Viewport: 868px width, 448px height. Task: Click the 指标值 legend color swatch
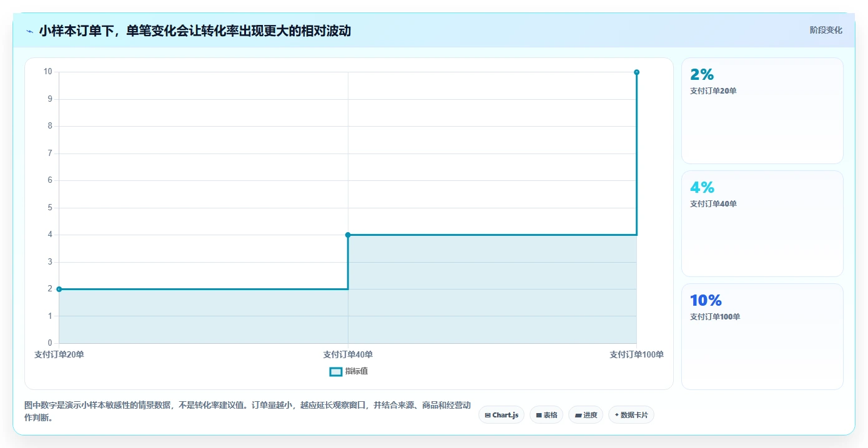pos(336,371)
